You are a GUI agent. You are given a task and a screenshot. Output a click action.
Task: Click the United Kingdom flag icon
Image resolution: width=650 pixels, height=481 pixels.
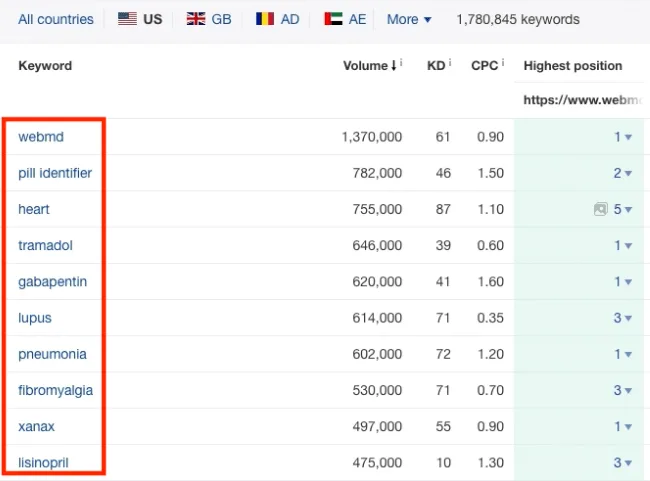[196, 19]
